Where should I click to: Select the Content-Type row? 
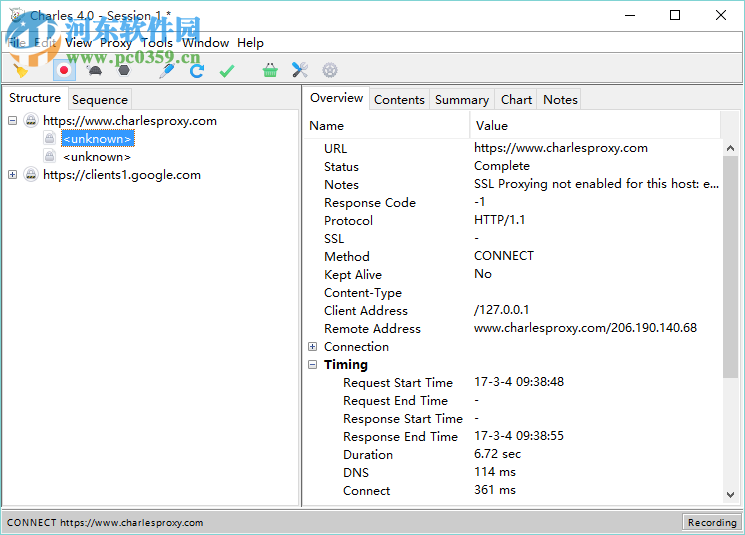pos(513,293)
